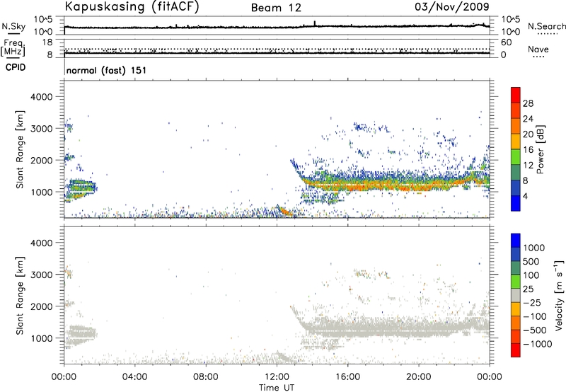Click the "3000" tick of the velocity panel
Screen dimensions: 566x392
(x=42, y=275)
